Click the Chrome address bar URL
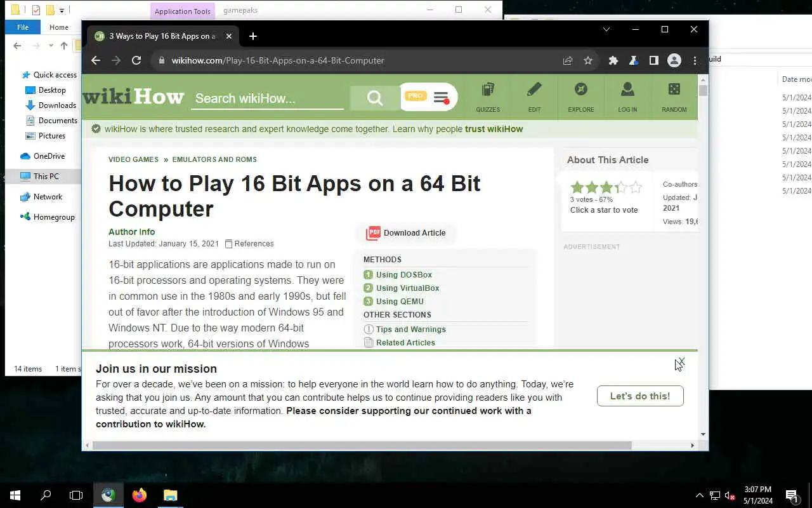 pyautogui.click(x=278, y=60)
